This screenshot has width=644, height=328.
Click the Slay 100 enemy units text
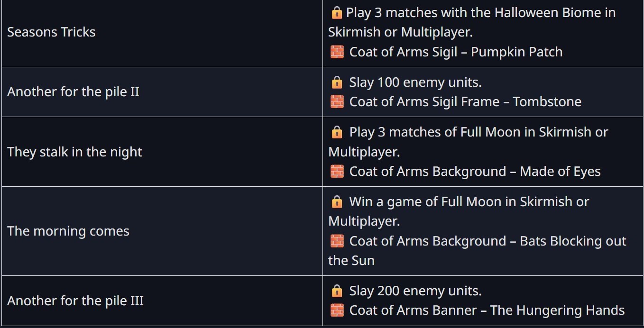[415, 82]
